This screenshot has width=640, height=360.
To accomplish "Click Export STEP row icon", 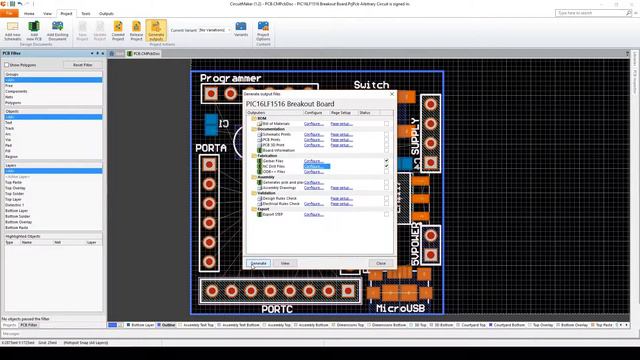I will tap(260, 214).
